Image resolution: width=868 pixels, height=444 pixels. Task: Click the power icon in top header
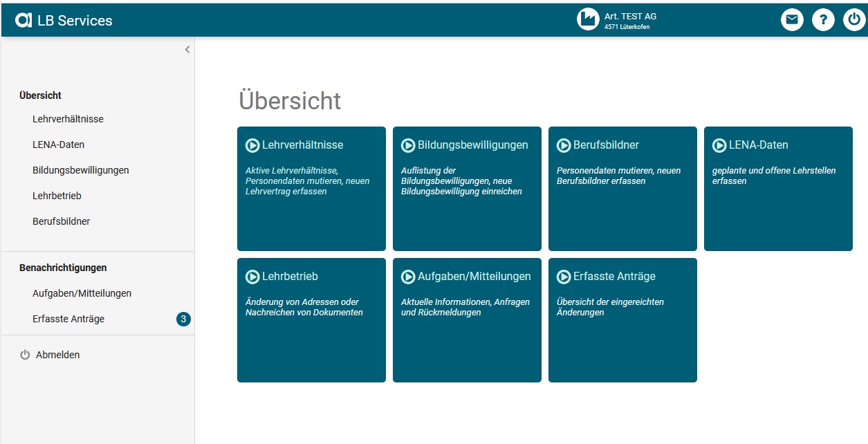coord(853,20)
